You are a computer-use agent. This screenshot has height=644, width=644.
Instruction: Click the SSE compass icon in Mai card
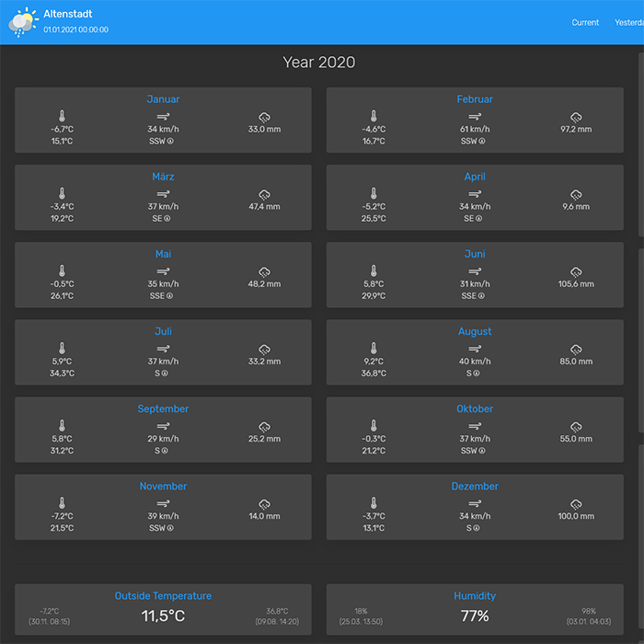point(169,295)
